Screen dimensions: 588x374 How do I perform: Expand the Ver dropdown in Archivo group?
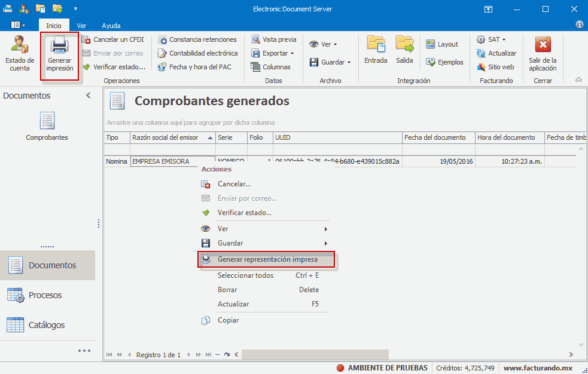click(x=324, y=44)
